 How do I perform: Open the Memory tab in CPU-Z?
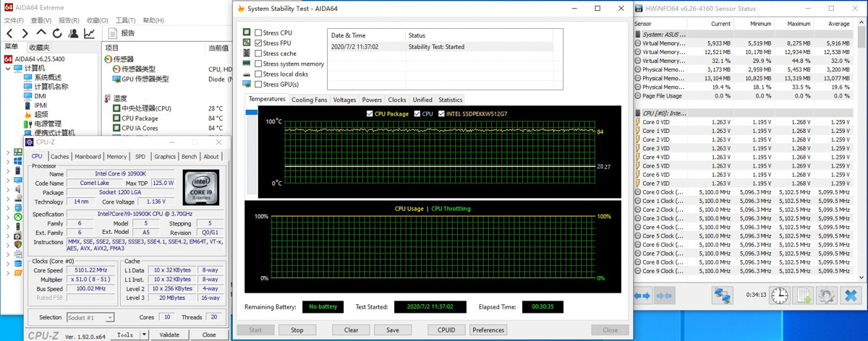click(116, 156)
